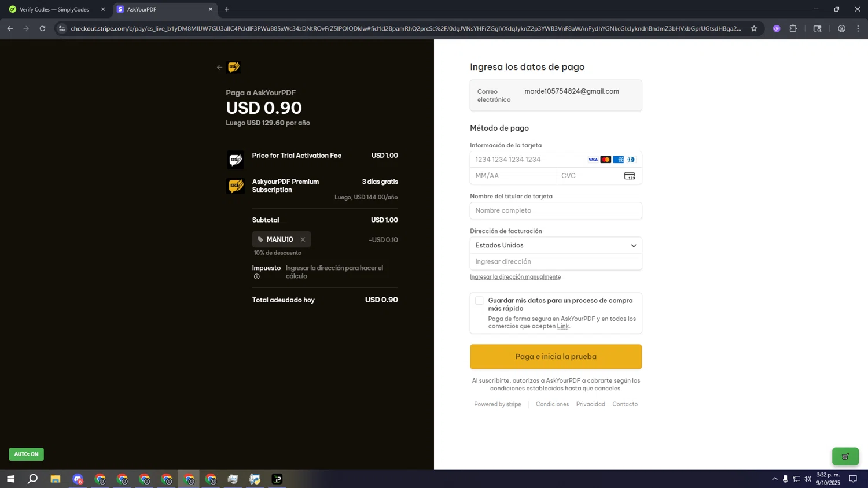Open Windows taskbar search
Viewport: 868px width, 488px height.
[x=33, y=479]
